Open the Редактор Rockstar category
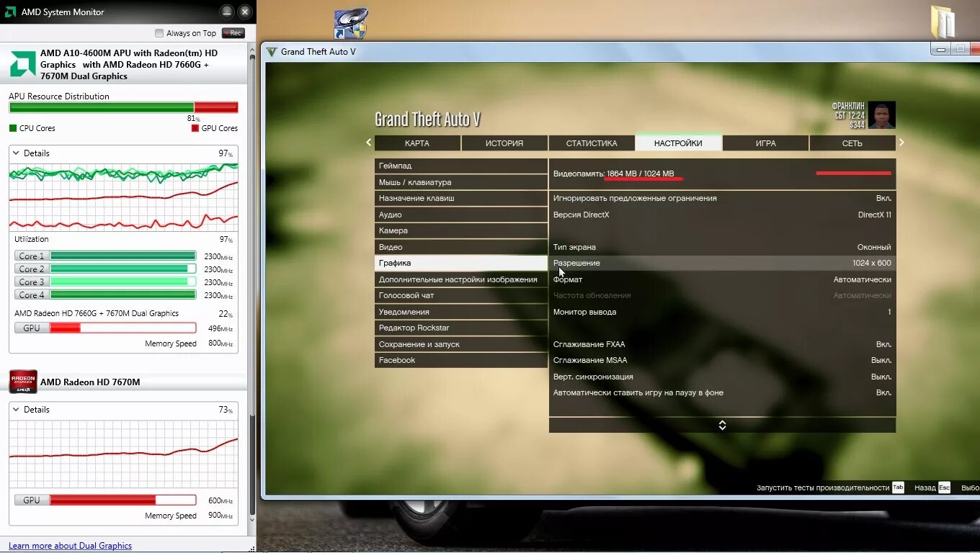Viewport: 980px width, 553px height. point(461,328)
